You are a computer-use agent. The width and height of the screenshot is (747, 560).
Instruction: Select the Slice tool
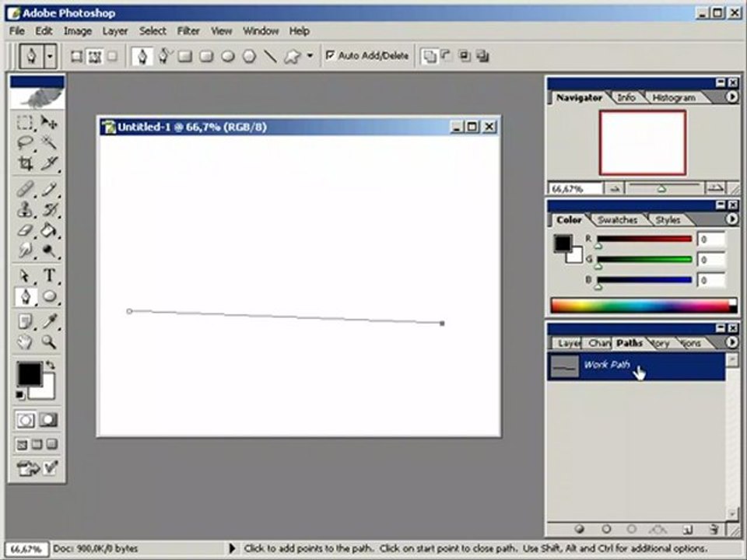48,163
